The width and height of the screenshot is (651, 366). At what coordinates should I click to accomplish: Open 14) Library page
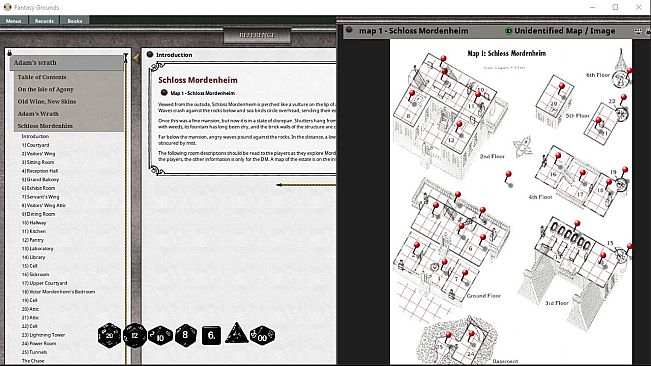(x=33, y=257)
